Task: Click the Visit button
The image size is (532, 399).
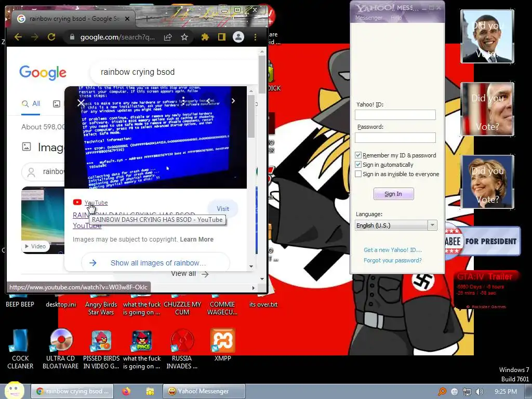Action: point(223,209)
